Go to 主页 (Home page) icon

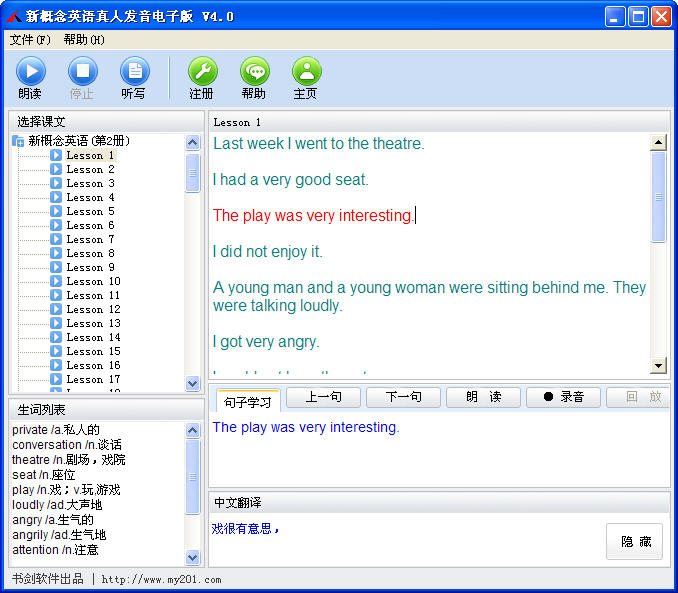[306, 71]
